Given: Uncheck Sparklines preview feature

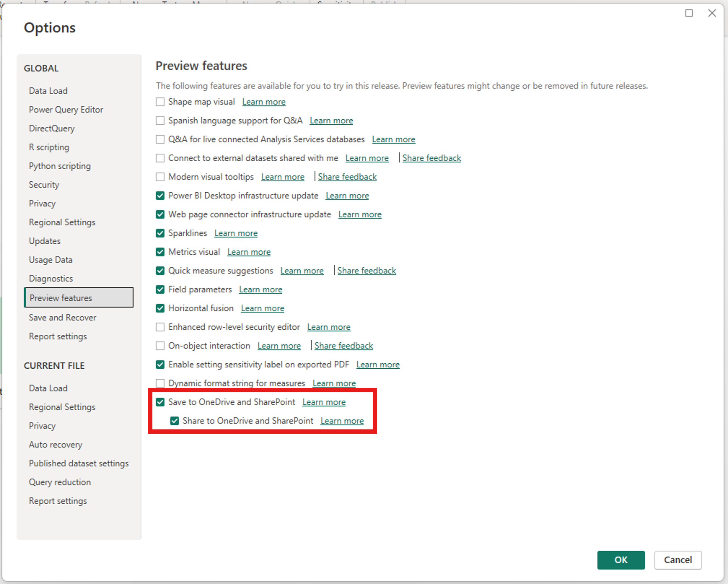Looking at the screenshot, I should [160, 233].
